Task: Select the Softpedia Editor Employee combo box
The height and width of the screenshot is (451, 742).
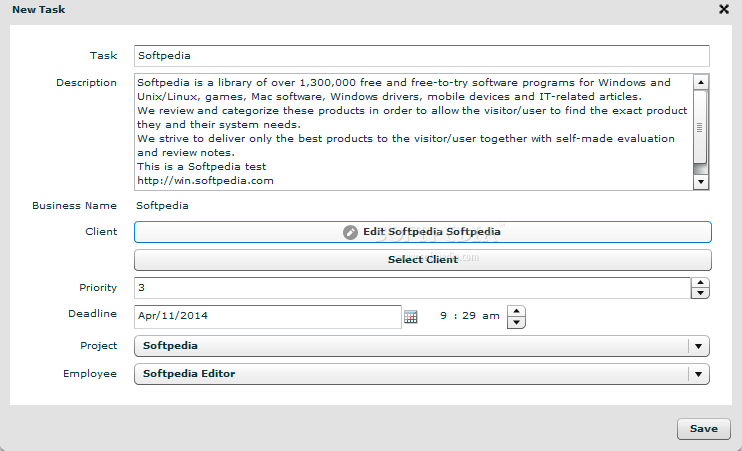Action: (x=422, y=374)
